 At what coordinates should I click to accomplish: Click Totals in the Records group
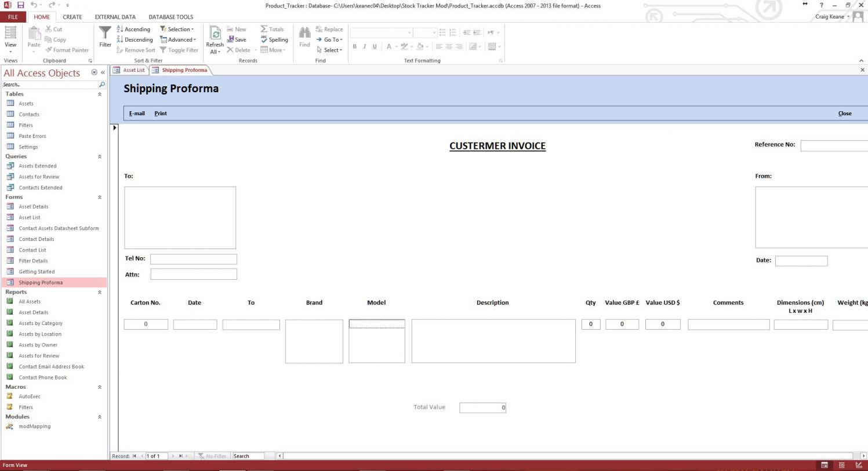(x=272, y=29)
